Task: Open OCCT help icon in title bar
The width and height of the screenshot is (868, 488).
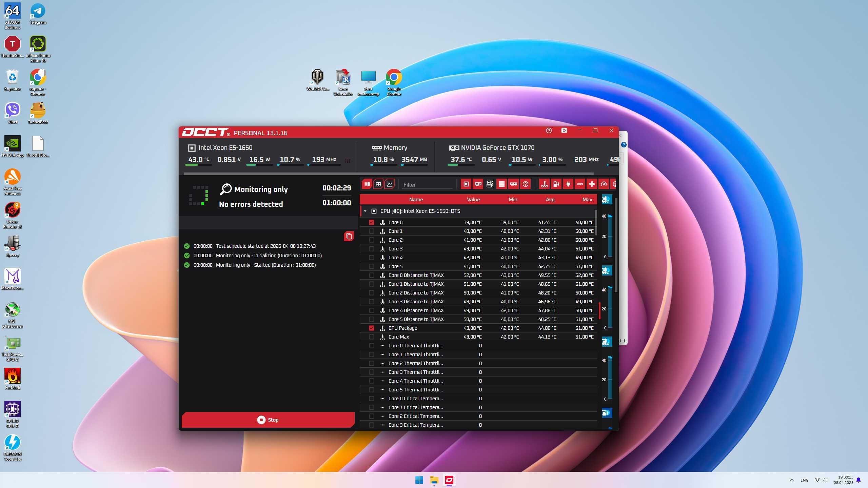Action: coord(549,130)
